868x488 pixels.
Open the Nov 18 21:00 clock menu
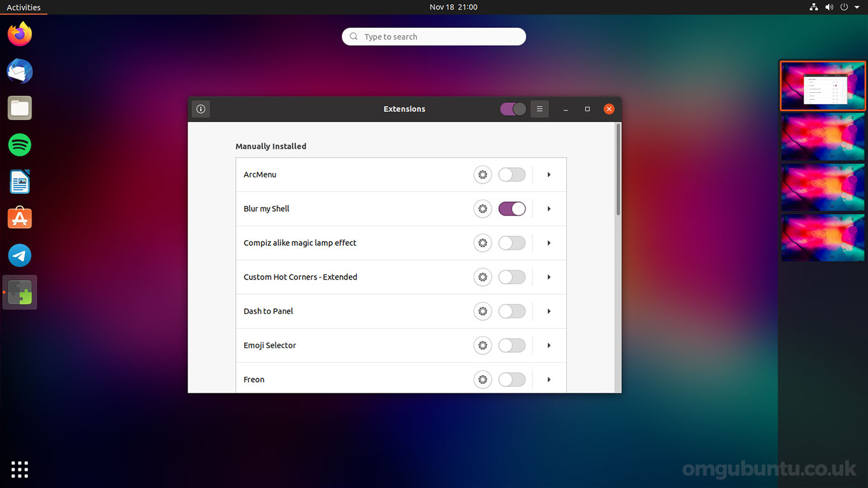453,7
